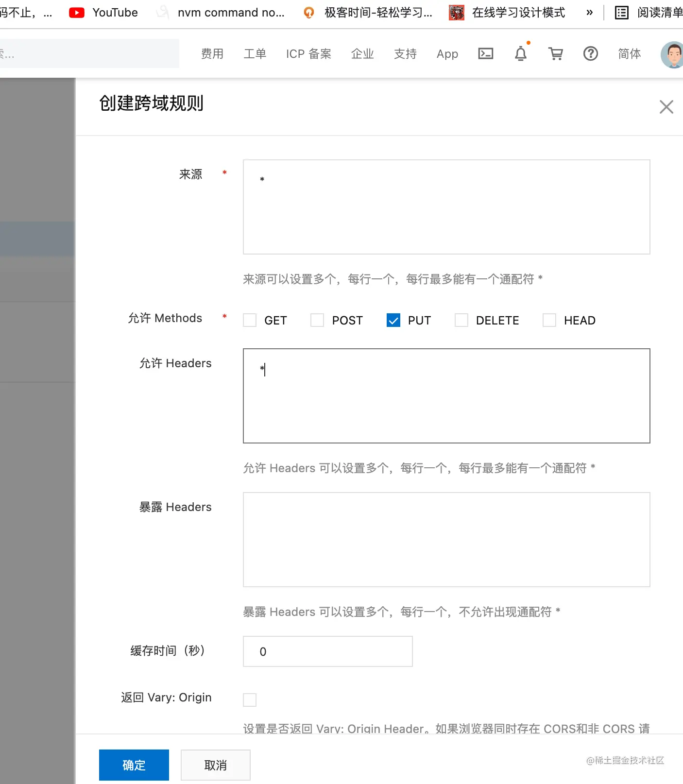Open the shopping cart
This screenshot has height=784, width=683.
tap(556, 53)
